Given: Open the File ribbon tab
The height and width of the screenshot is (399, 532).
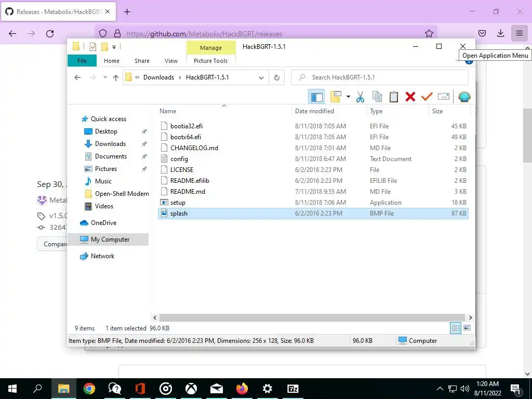Looking at the screenshot, I should 82,61.
